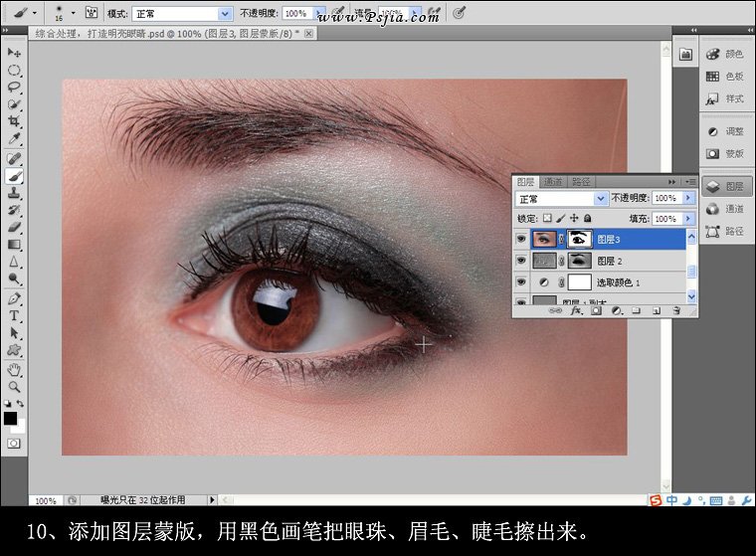
Task: Select the History Brush tool
Action: tap(14, 210)
